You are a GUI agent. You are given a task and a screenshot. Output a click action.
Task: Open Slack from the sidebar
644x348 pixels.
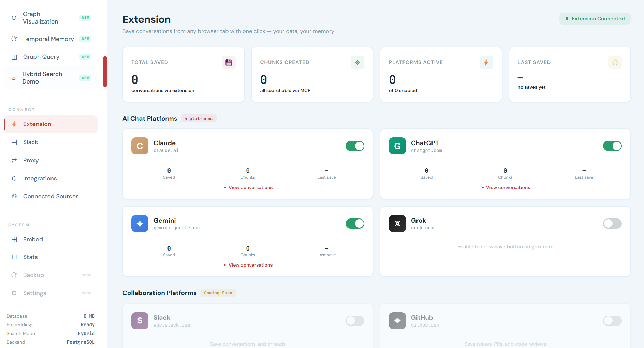(x=30, y=142)
